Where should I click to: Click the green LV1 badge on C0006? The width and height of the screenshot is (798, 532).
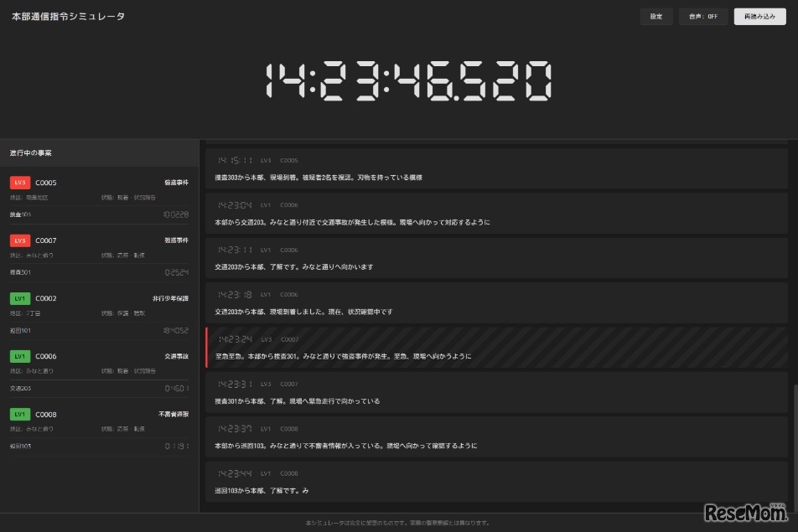coord(20,357)
